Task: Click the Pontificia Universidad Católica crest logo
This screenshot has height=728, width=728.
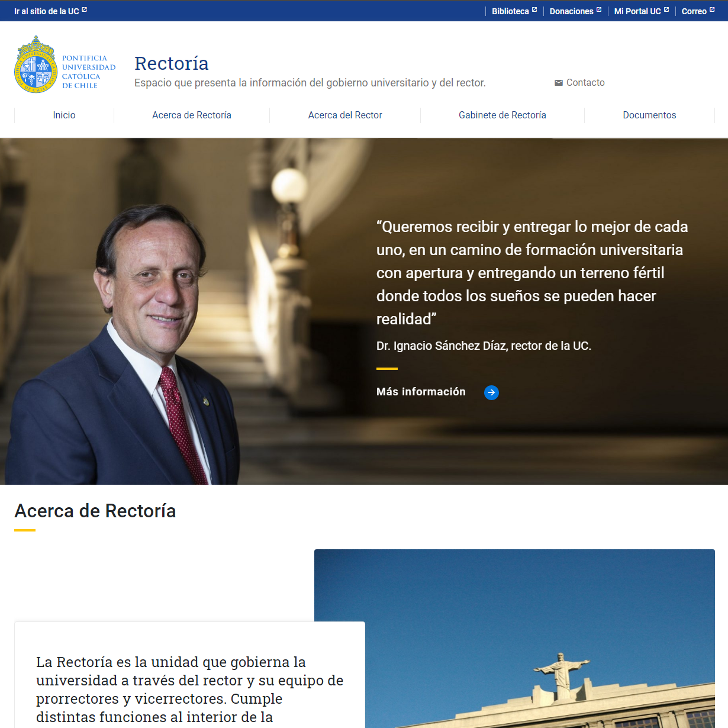Action: [x=36, y=65]
